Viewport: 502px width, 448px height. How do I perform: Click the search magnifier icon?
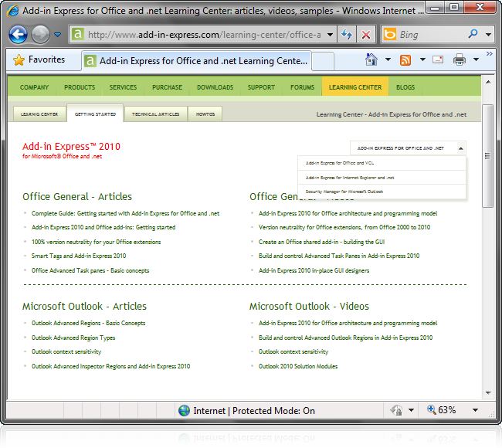(x=473, y=34)
